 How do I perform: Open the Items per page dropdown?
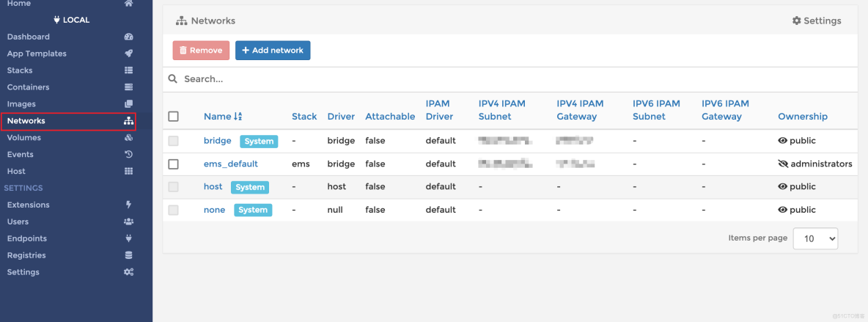pyautogui.click(x=815, y=238)
